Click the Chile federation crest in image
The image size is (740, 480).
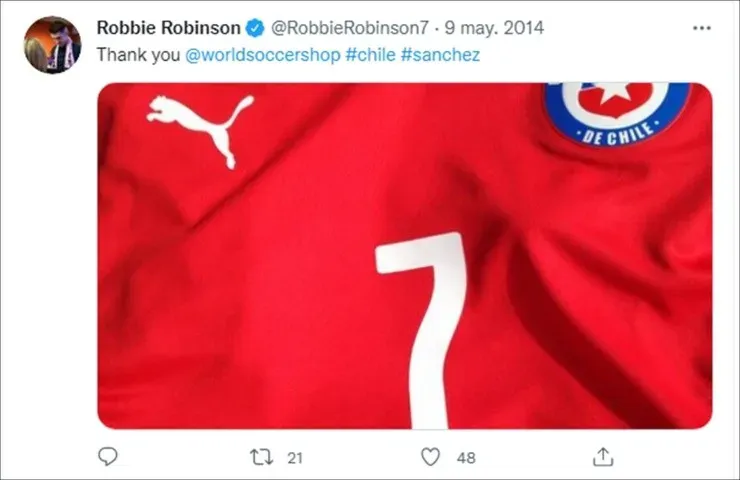pyautogui.click(x=615, y=113)
